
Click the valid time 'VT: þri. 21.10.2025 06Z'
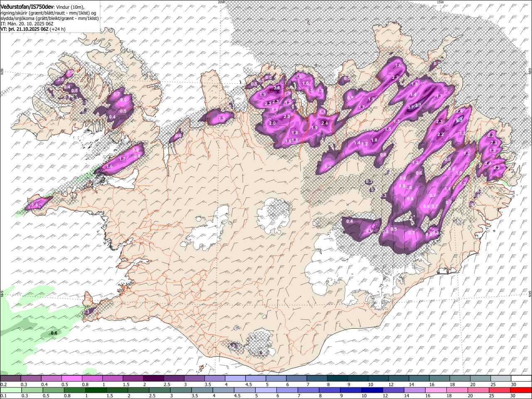click(25, 29)
